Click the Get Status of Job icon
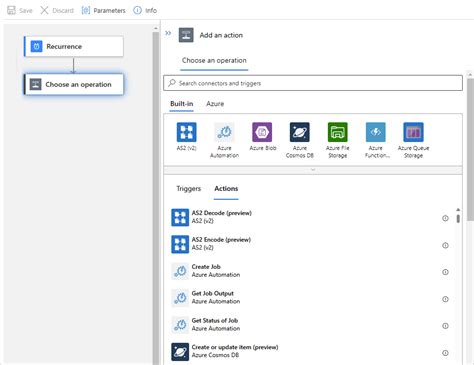Screen dimensions: 474x365 coord(180,325)
